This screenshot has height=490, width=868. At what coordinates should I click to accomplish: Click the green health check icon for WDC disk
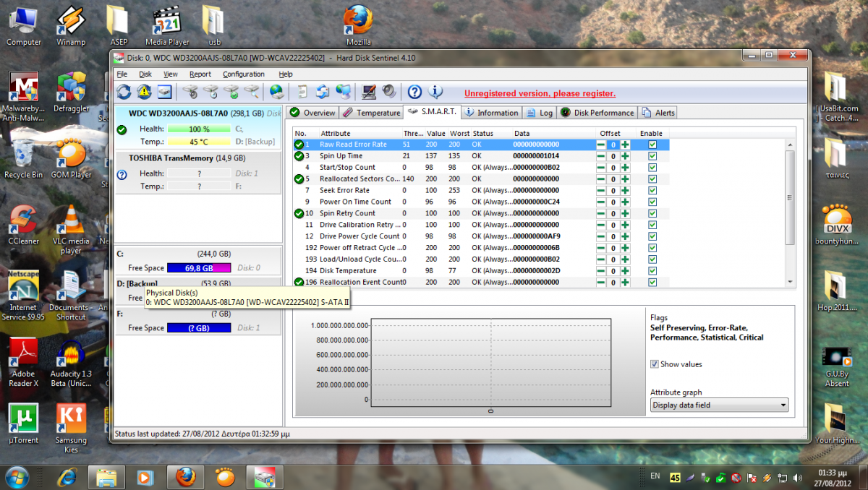[x=122, y=129]
